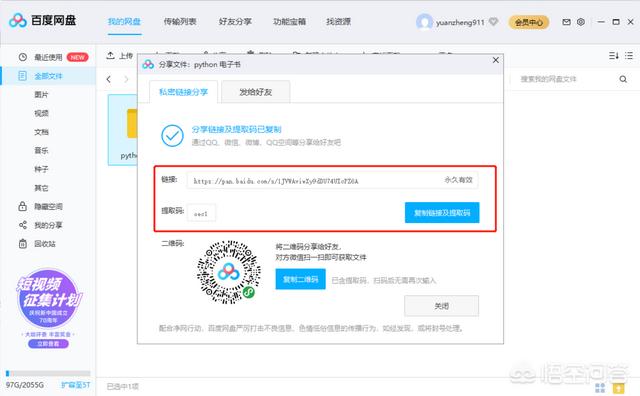The height and width of the screenshot is (396, 640).
Task: Minimize the Baidu Netdisk window
Action: tap(601, 22)
